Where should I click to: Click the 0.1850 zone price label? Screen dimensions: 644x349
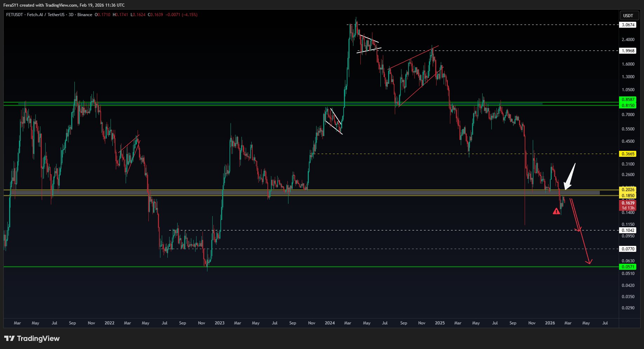pos(628,196)
